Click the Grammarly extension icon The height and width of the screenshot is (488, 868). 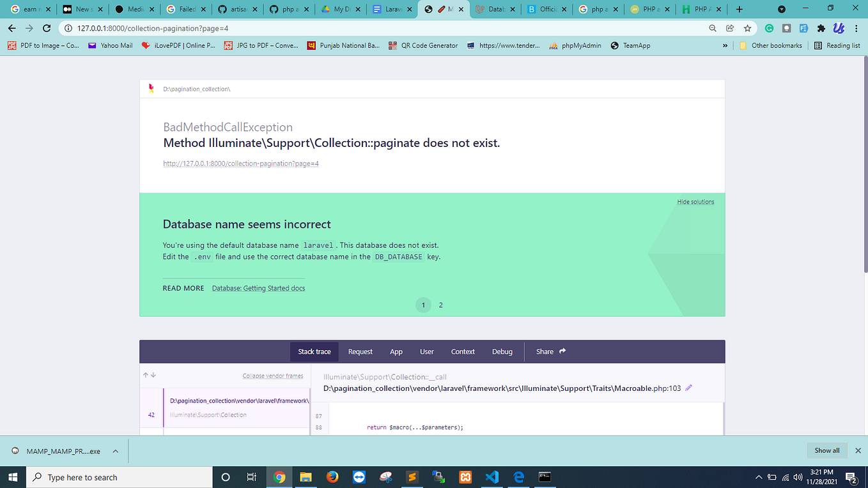pyautogui.click(x=769, y=27)
